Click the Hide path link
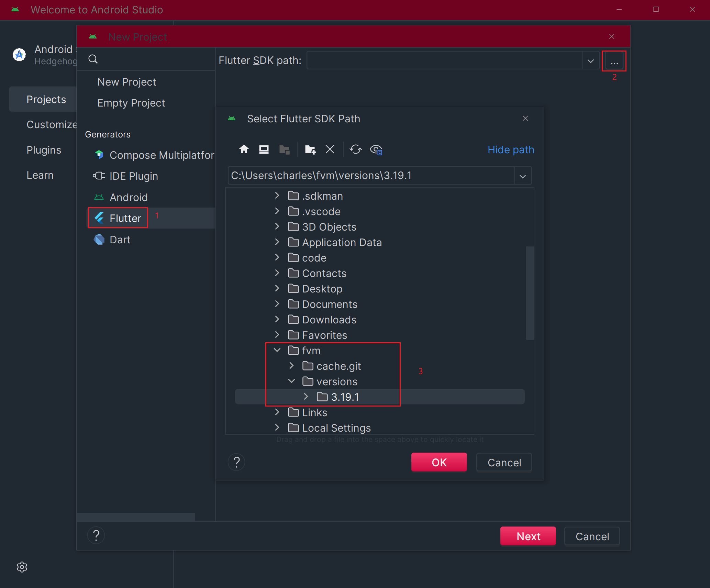The width and height of the screenshot is (710, 588). coord(511,149)
